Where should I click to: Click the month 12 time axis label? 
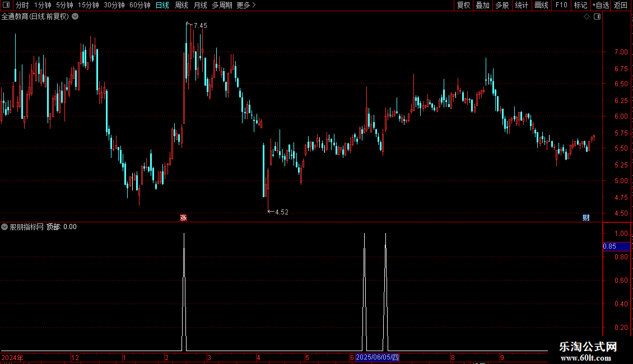75,357
